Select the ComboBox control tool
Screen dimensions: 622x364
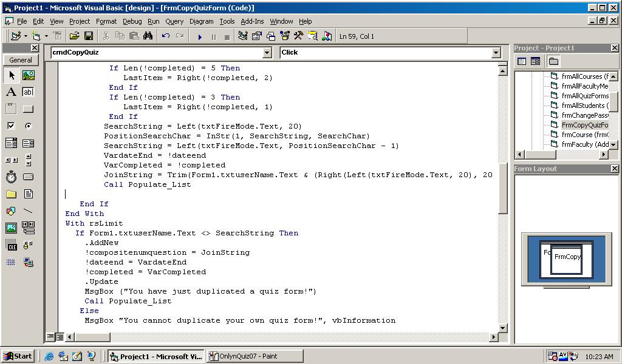12,143
